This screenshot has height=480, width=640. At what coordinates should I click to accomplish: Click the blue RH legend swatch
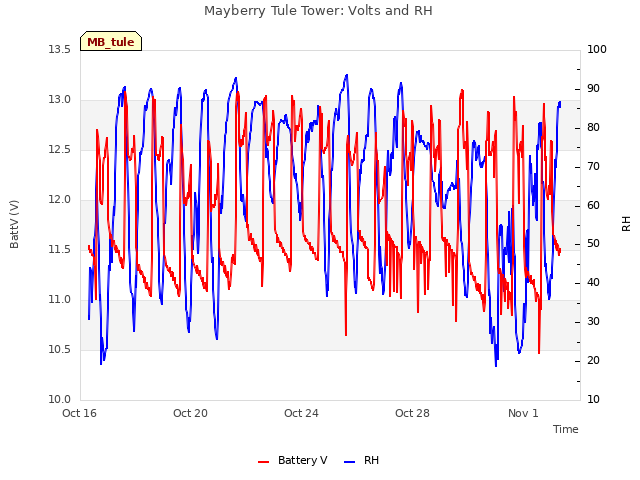[x=350, y=461]
